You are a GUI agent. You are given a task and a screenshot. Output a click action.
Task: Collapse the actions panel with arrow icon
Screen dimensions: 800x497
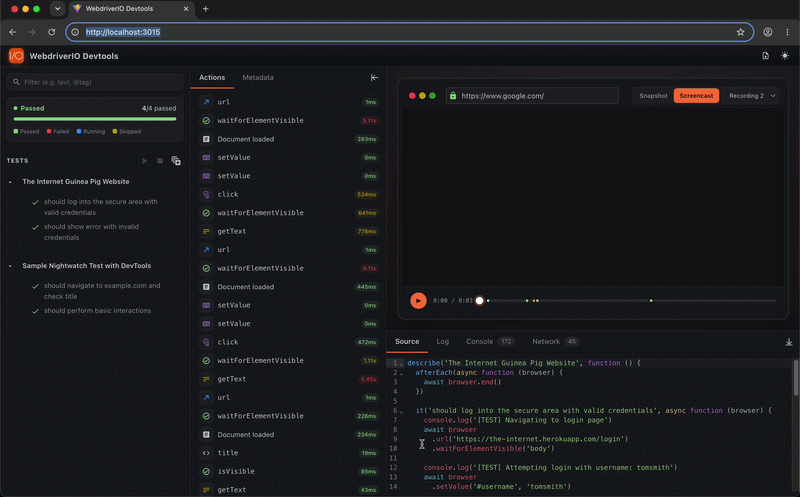click(x=374, y=78)
